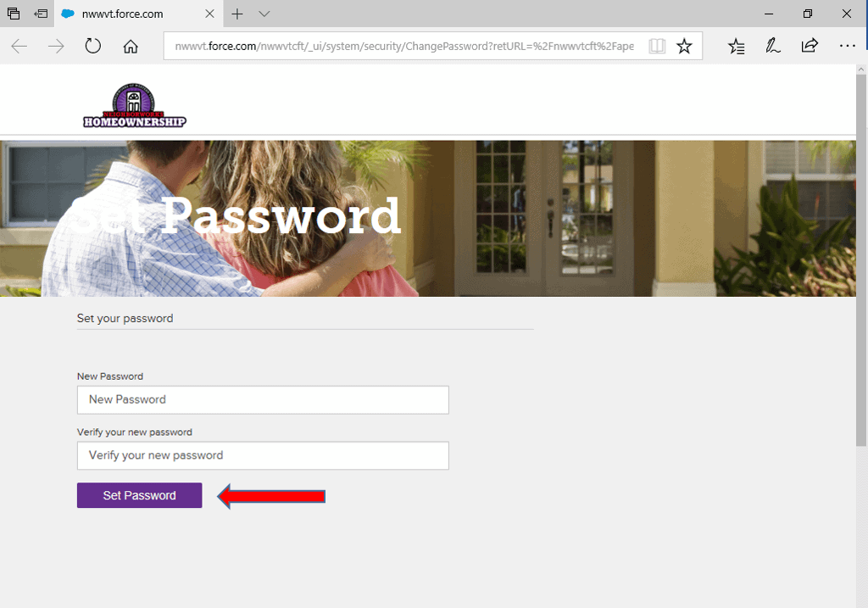868x608 pixels.
Task: Focus the Verify your new password field
Action: pos(263,455)
